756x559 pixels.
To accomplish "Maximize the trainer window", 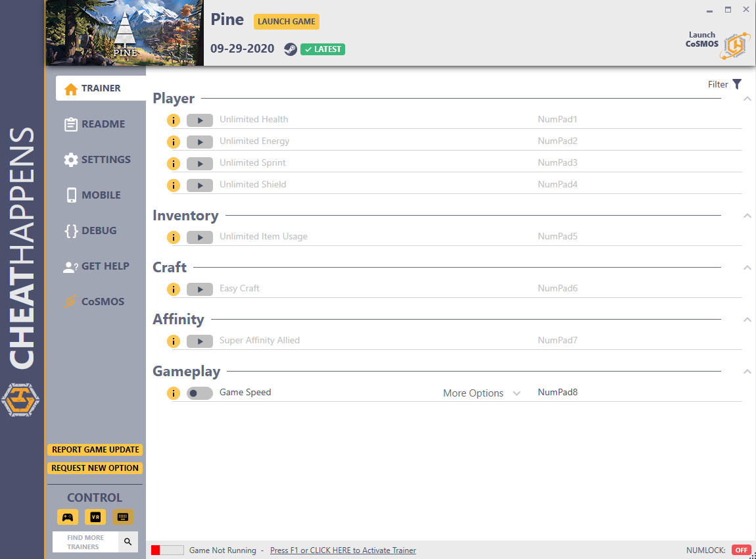I will click(x=728, y=10).
